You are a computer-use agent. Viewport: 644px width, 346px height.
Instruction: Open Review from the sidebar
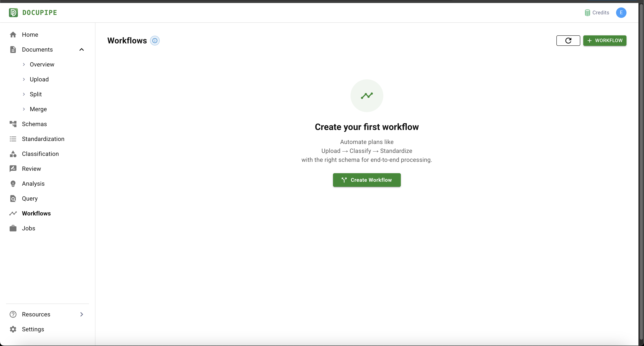point(31,169)
